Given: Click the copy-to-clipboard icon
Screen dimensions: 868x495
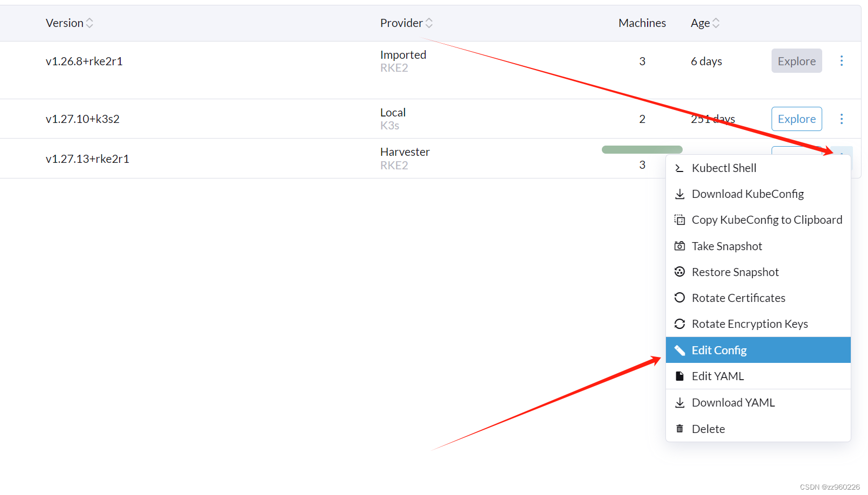Looking at the screenshot, I should (x=679, y=220).
